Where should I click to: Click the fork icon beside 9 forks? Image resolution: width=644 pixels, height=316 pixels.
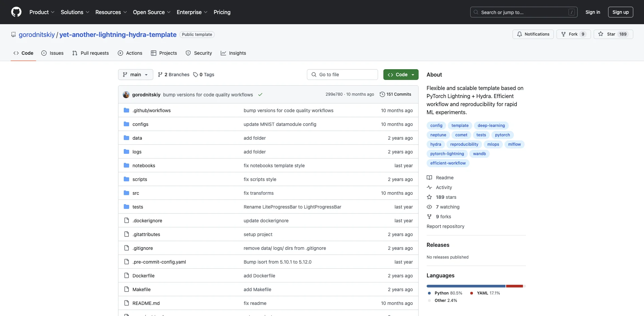(x=429, y=217)
